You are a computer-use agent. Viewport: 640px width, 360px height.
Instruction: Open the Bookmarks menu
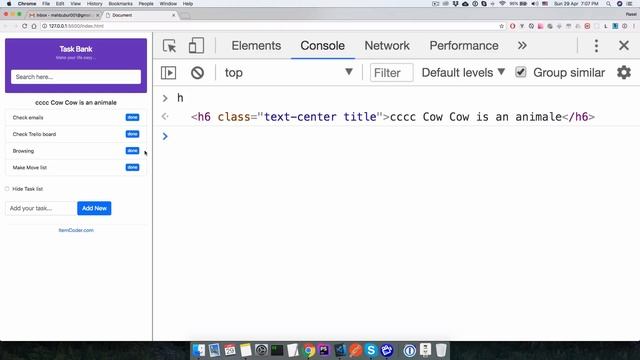tap(120, 4)
